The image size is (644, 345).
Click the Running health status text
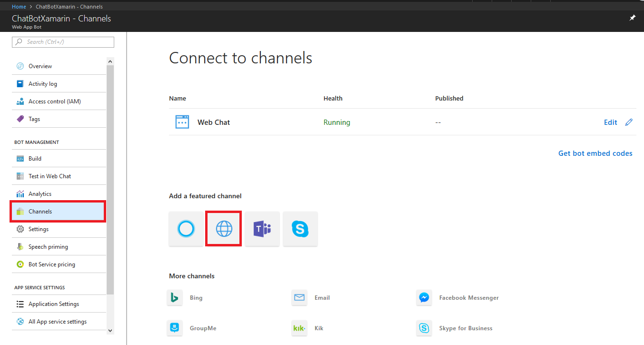tap(337, 122)
